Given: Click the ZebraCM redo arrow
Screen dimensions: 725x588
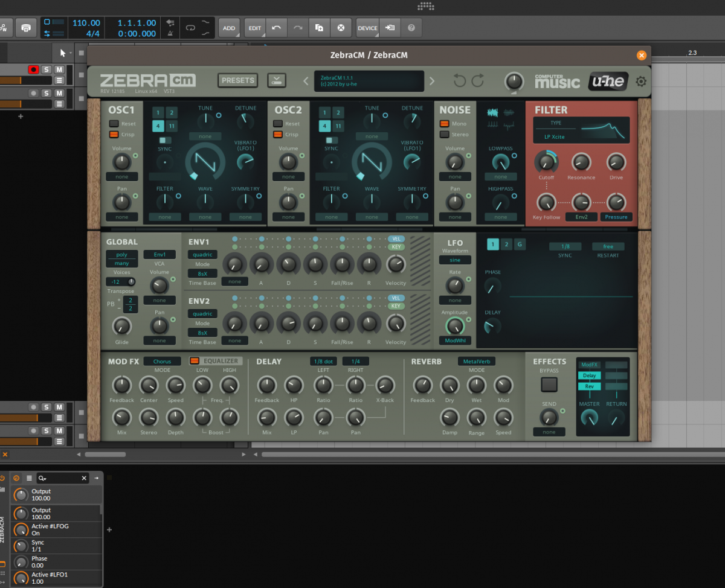Looking at the screenshot, I should pyautogui.click(x=478, y=81).
